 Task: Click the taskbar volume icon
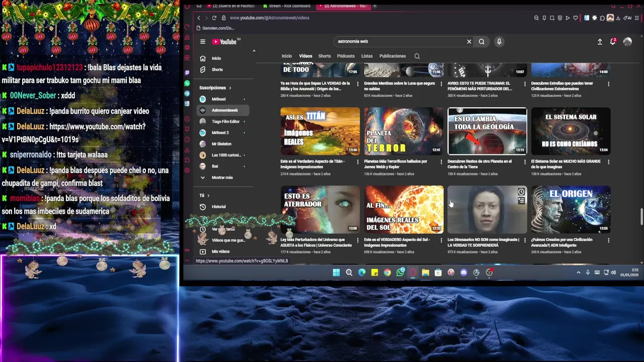pos(613,273)
